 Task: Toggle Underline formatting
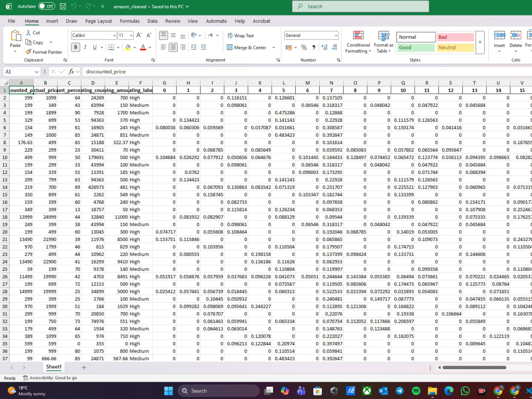[95, 47]
